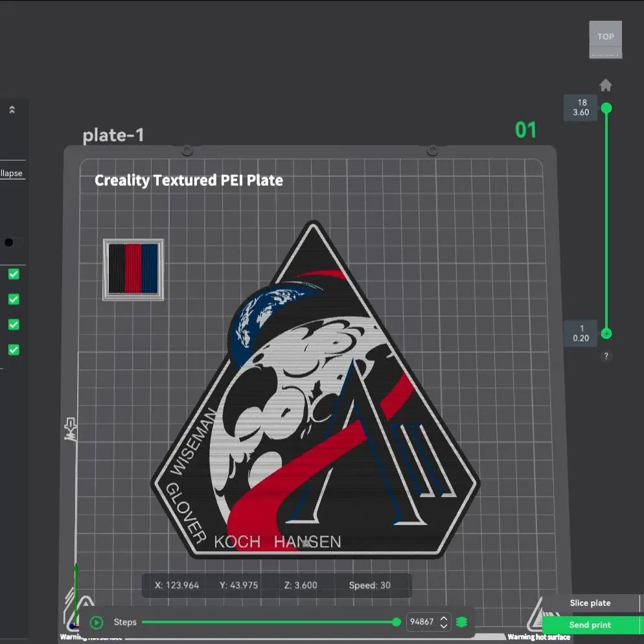Viewport: 644px width, 644px height.
Task: Click the Steps slider track midpoint
Action: pos(269,622)
